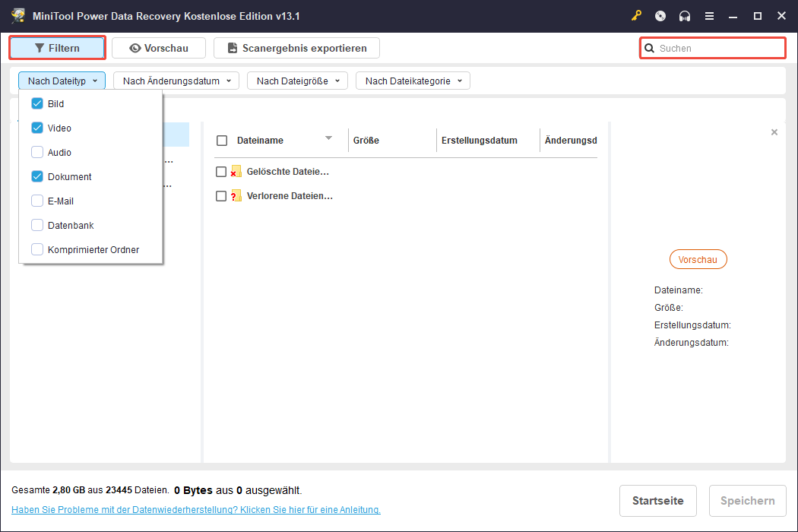Image resolution: width=798 pixels, height=532 pixels.
Task: Click the Gelöschte Dateien folder icon
Action: coord(236,172)
